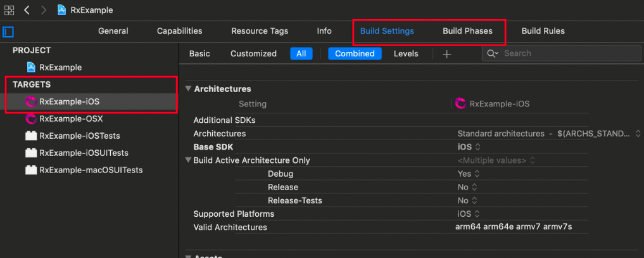Go forward with the right chevron
The width and height of the screenshot is (644, 258).
pos(44,10)
